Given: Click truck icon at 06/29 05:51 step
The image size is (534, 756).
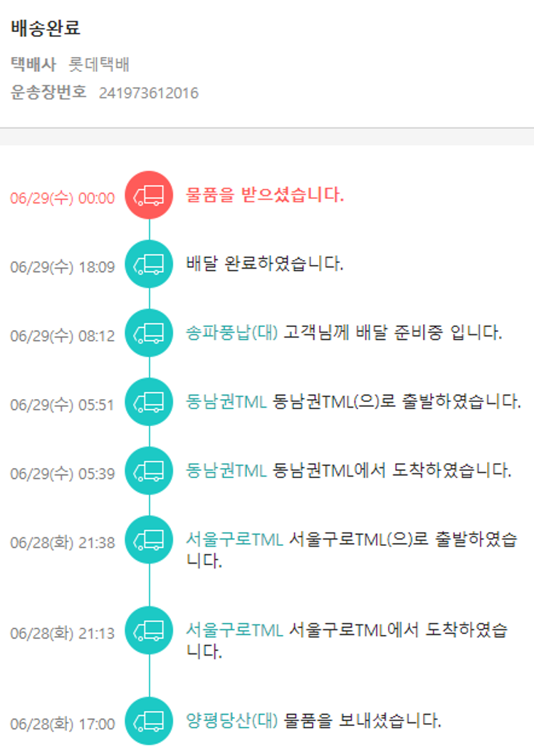Looking at the screenshot, I should 149,402.
